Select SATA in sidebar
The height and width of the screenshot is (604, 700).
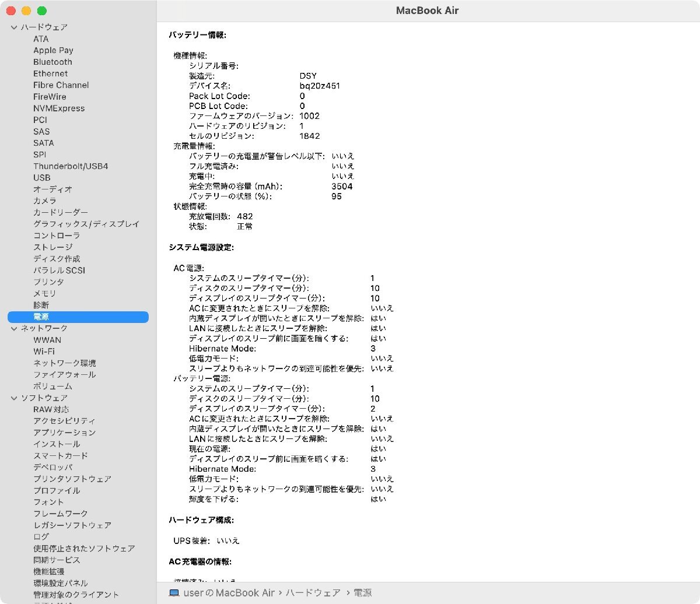(x=43, y=143)
